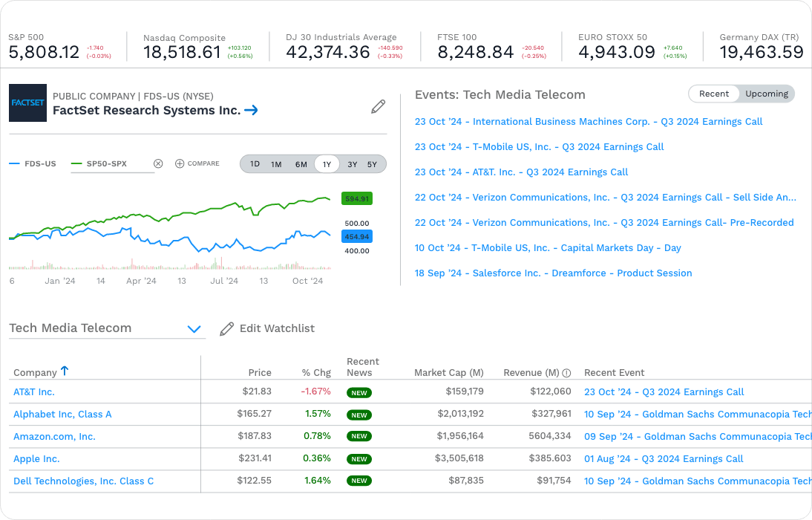The image size is (812, 520).
Task: Open the T-Mobile Q3 2024 Earnings Call link
Action: coord(540,146)
